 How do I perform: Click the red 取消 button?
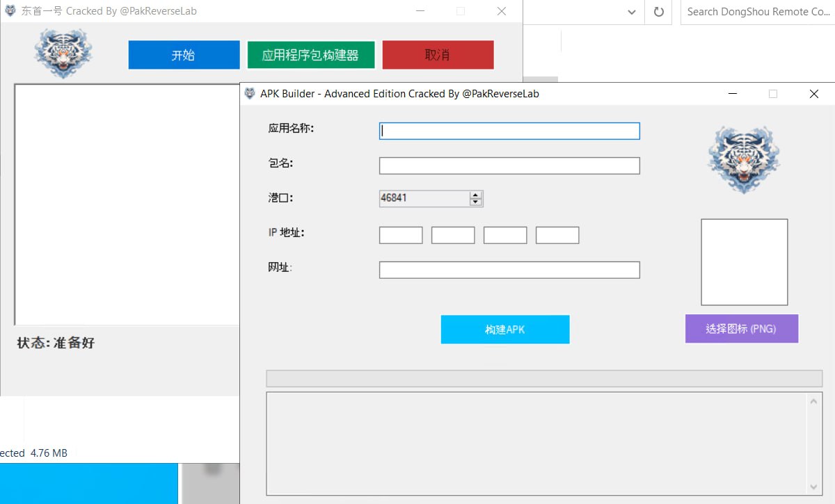[x=438, y=55]
